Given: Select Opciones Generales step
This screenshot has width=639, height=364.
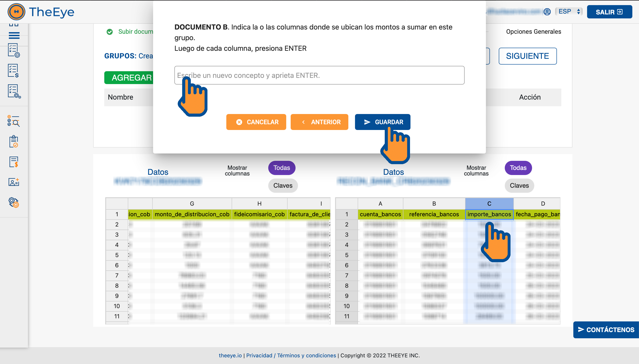Looking at the screenshot, I should click(x=534, y=32).
